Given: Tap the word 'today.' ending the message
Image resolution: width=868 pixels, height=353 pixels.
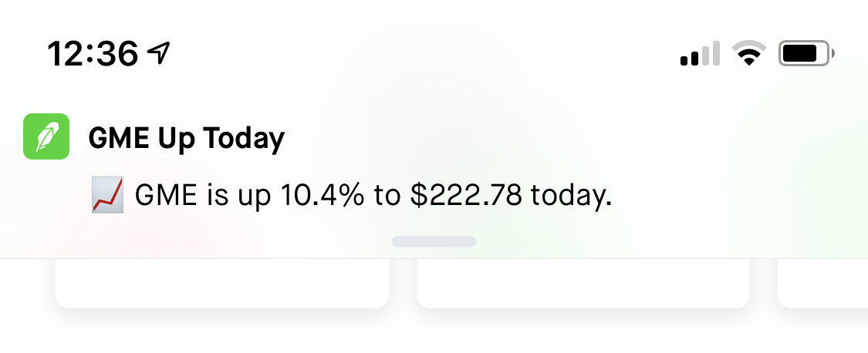Looking at the screenshot, I should (571, 197).
